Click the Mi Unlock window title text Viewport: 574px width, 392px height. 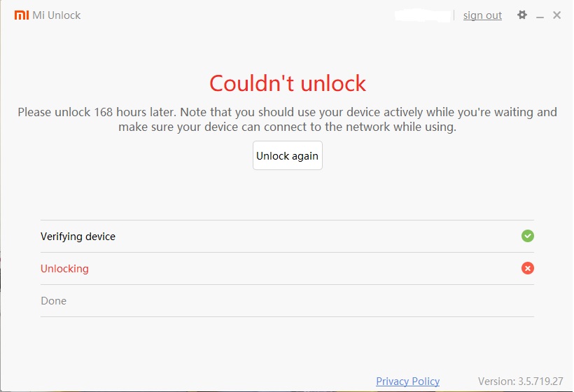[57, 15]
